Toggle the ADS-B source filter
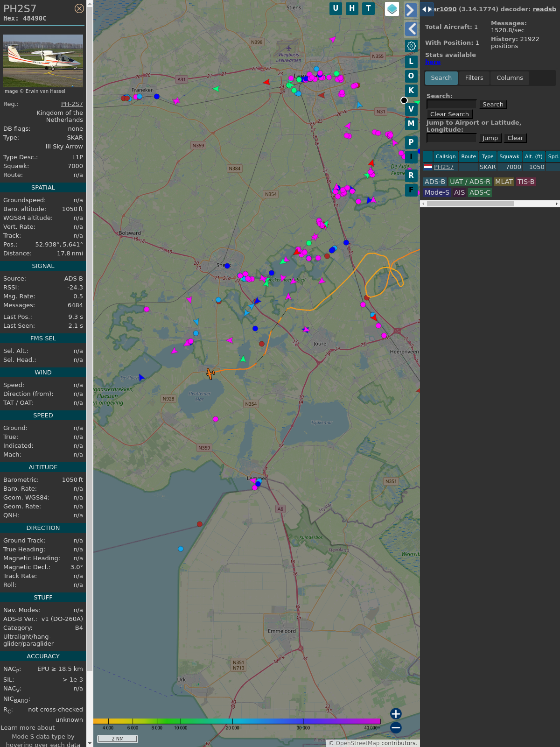The width and height of the screenshot is (560, 747). pyautogui.click(x=434, y=182)
